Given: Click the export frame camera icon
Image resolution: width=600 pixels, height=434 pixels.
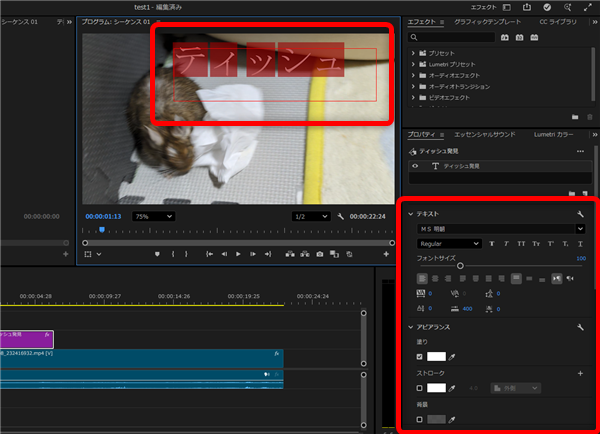Looking at the screenshot, I should pyautogui.click(x=320, y=254).
